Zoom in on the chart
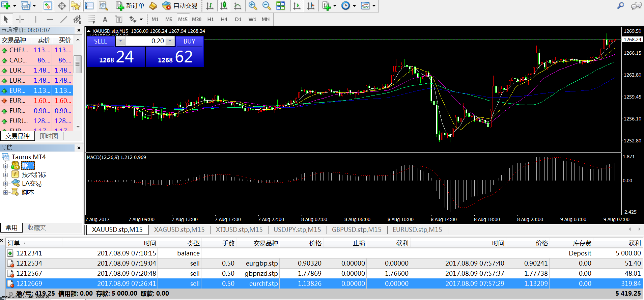The width and height of the screenshot is (644, 300). [252, 5]
